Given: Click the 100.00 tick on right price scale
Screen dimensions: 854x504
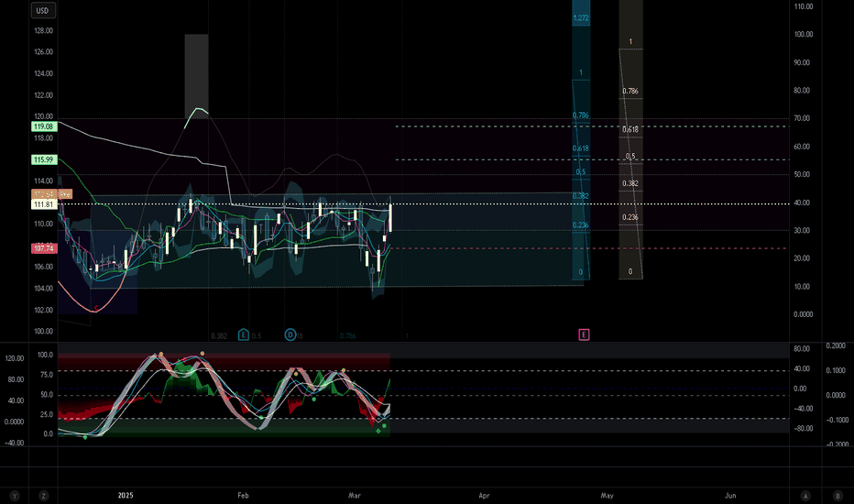Looking at the screenshot, I should [804, 34].
